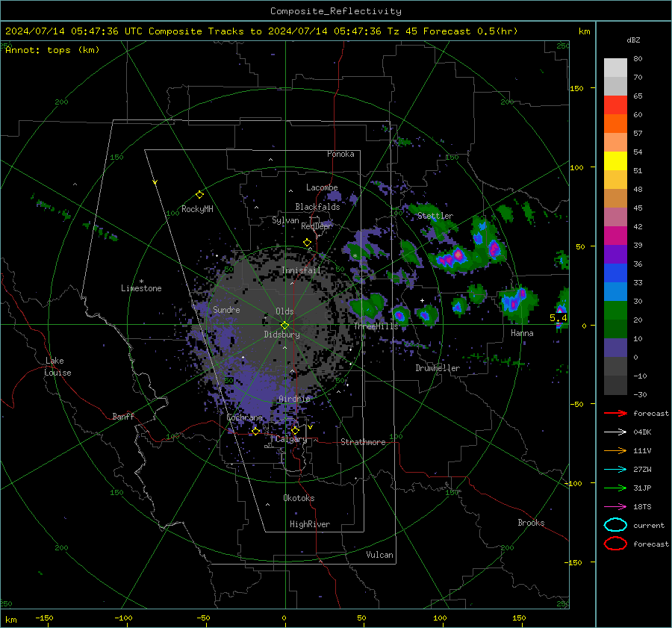Click the cyan 27ZW arrow legend icon
Image resolution: width=672 pixels, height=628 pixels.
pyautogui.click(x=615, y=470)
